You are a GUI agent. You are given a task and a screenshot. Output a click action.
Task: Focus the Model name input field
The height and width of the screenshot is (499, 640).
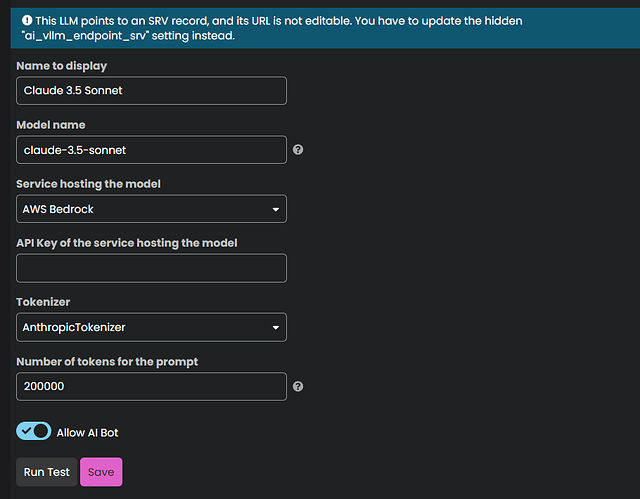pos(151,150)
